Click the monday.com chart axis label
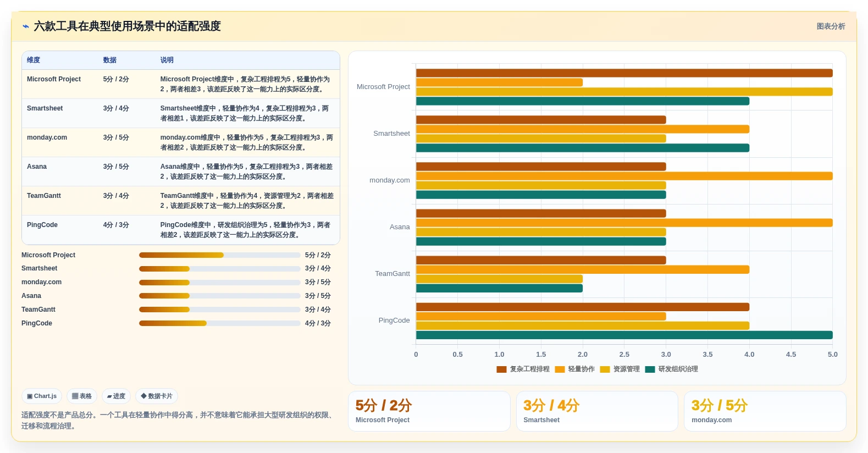This screenshot has width=868, height=453. coord(390,180)
